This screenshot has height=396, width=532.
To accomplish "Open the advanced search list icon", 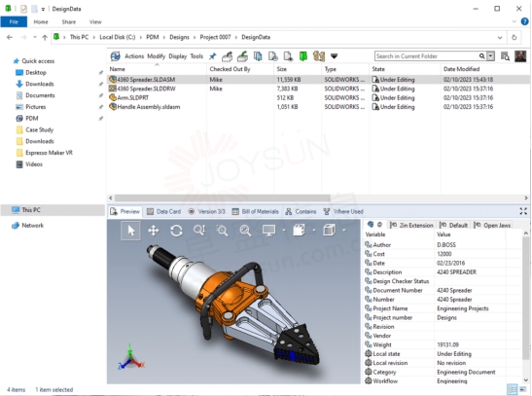I will 505,56.
